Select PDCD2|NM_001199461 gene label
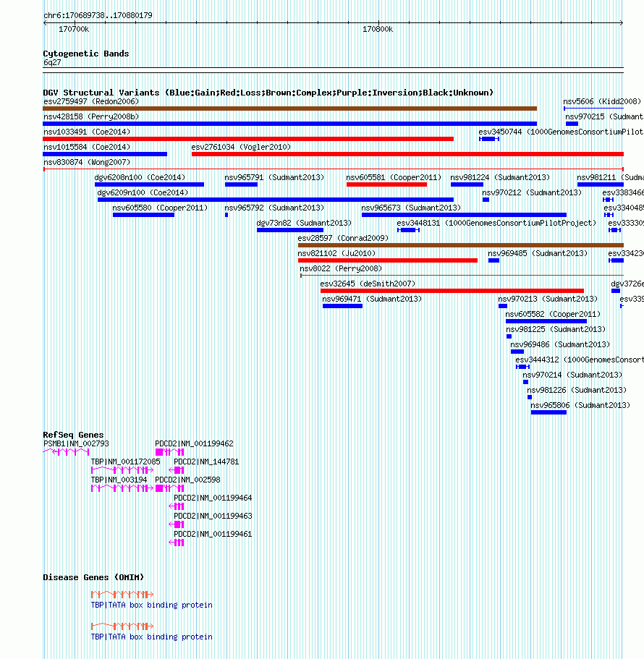This screenshot has width=644, height=659. click(x=213, y=534)
